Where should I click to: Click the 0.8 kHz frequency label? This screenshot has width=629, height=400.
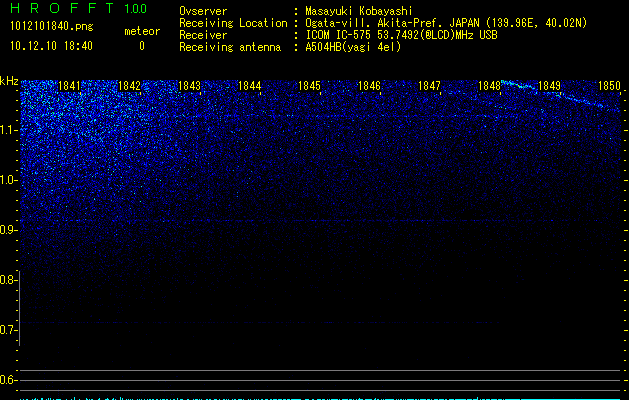click(x=8, y=280)
